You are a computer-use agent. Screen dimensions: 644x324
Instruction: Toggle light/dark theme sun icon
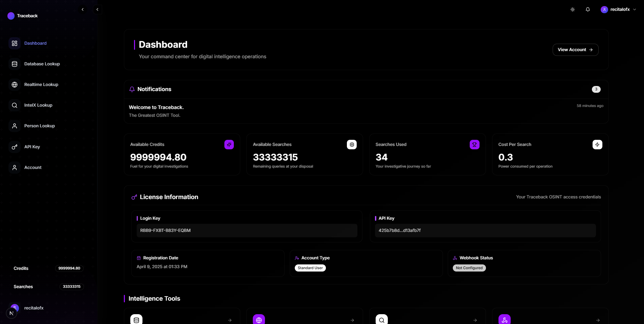tap(573, 9)
